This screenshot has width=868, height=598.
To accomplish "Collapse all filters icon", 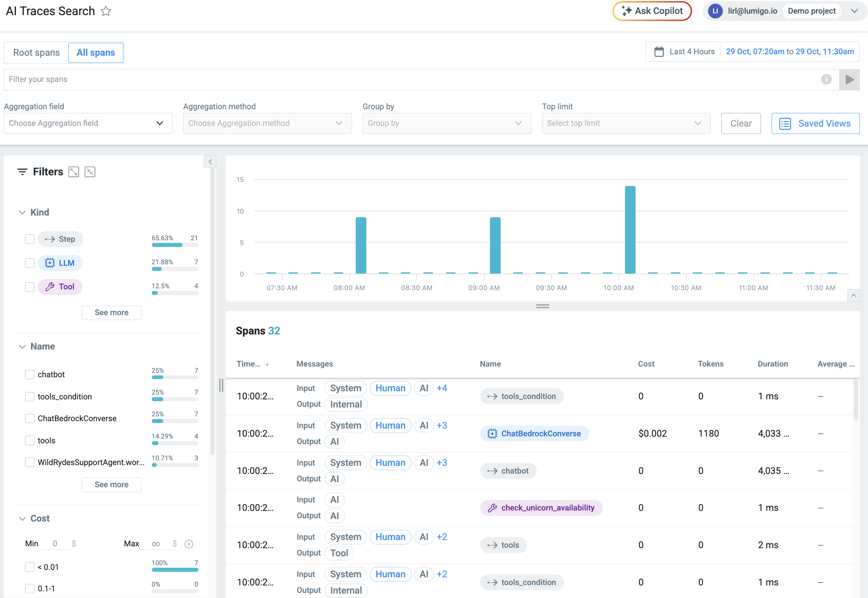I will point(90,172).
